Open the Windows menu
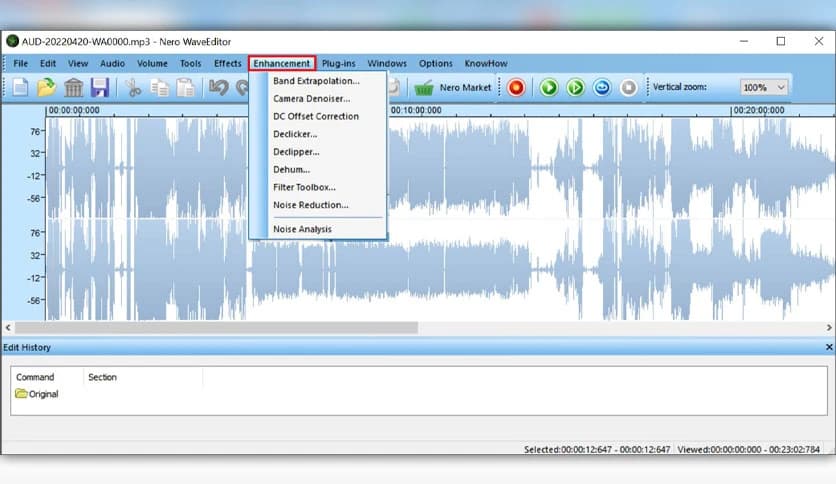836x484 pixels. click(x=387, y=63)
